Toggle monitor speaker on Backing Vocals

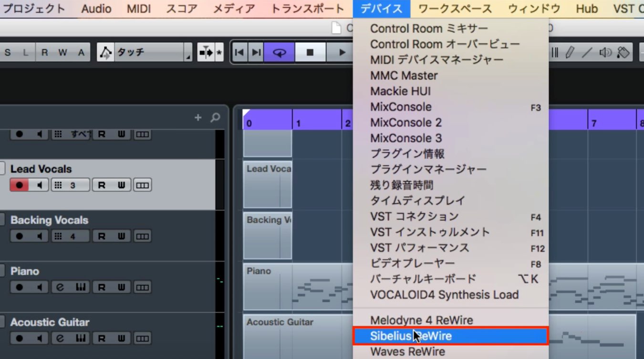(x=40, y=236)
